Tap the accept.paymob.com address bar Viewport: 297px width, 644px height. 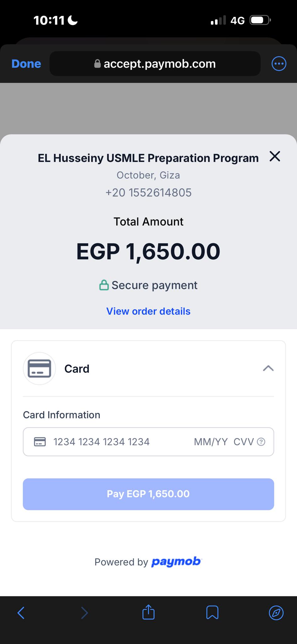click(155, 64)
